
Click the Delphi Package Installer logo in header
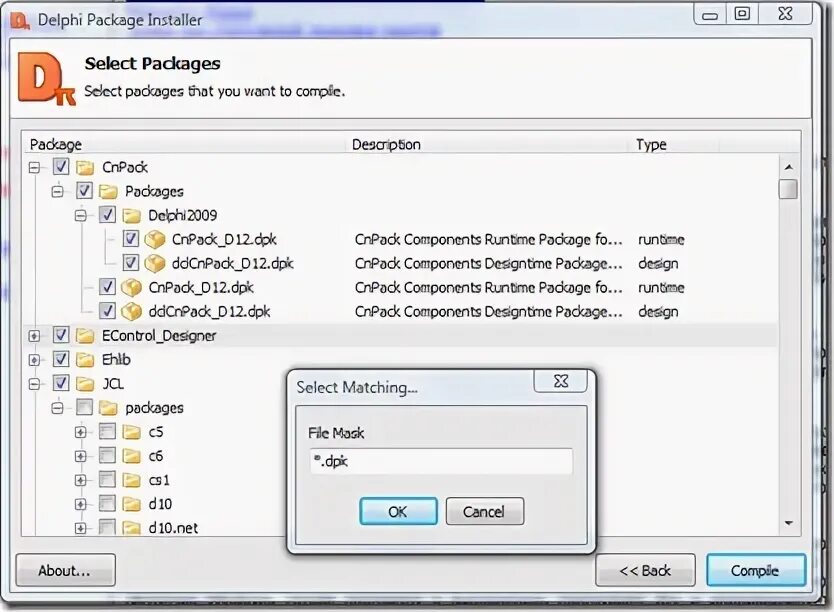46,78
